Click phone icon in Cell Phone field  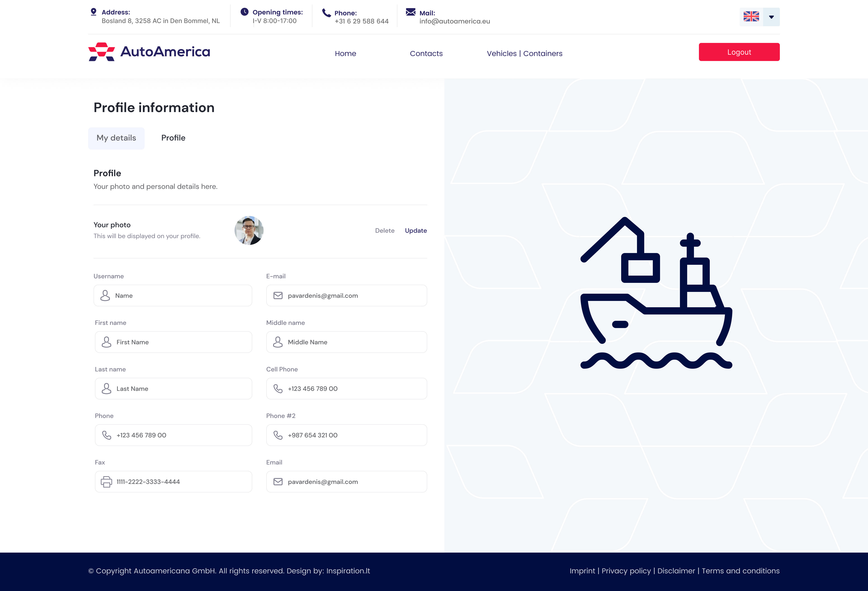coord(278,389)
